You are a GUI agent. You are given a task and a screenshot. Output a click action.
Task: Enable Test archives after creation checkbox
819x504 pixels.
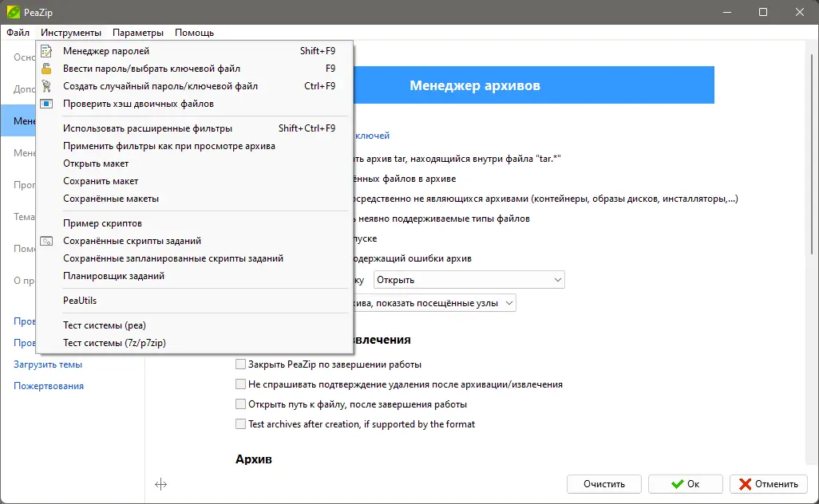(x=240, y=424)
